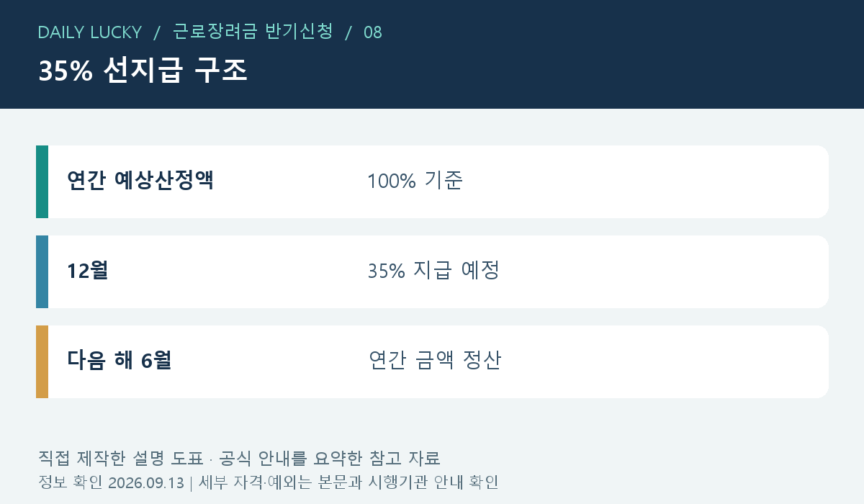
Task: Select the 연간 예상산정액 row label
Action: click(x=140, y=181)
